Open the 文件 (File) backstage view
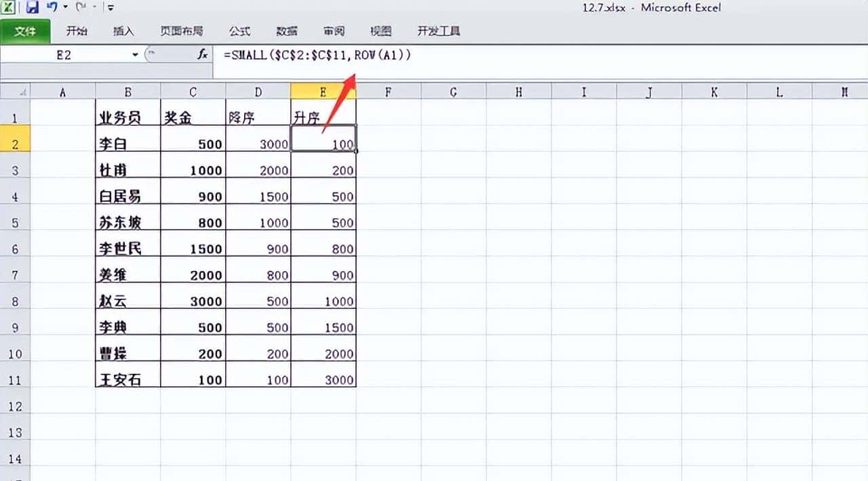868x481 pixels. (x=25, y=31)
